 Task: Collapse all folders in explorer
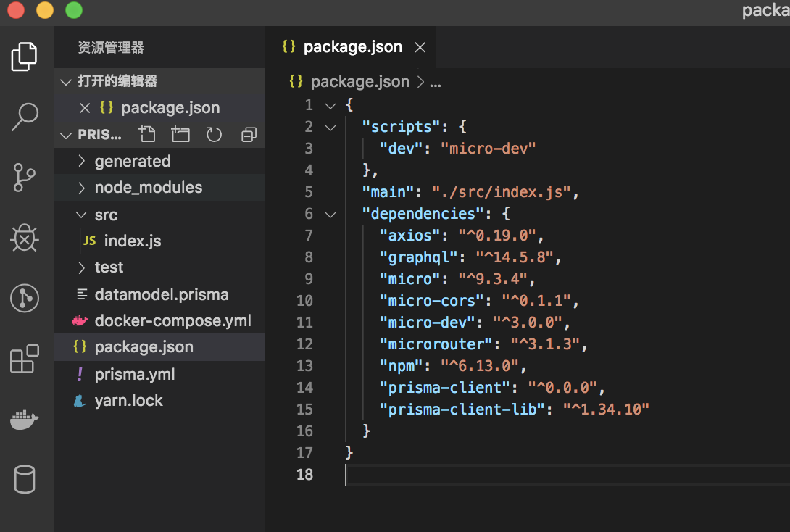pos(249,134)
